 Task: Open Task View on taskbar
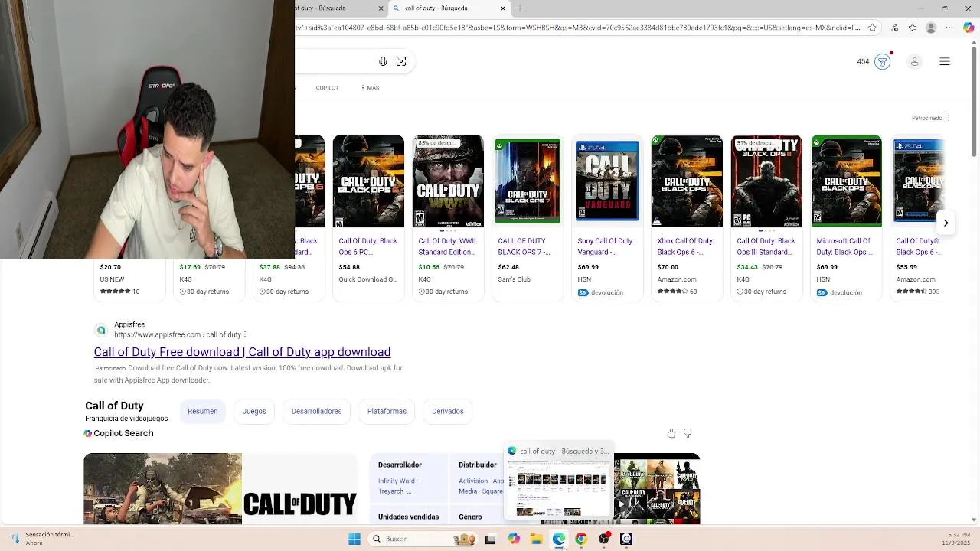490,539
